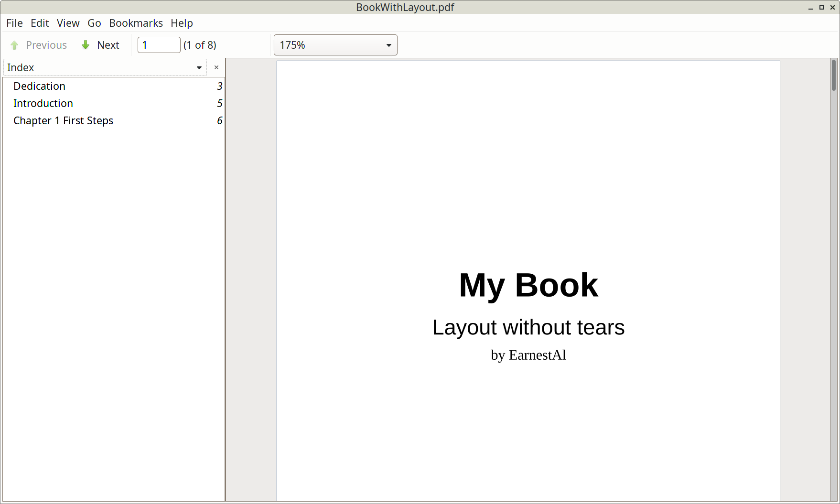The image size is (840, 504).
Task: Open the Bookmarks menu
Action: click(x=136, y=23)
